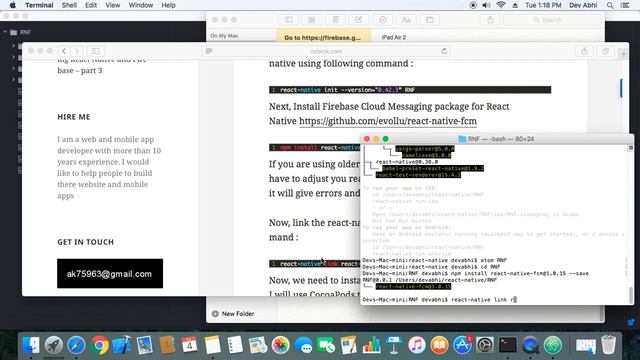640x360 pixels.
Task: Open the Help menu
Action: point(168,5)
